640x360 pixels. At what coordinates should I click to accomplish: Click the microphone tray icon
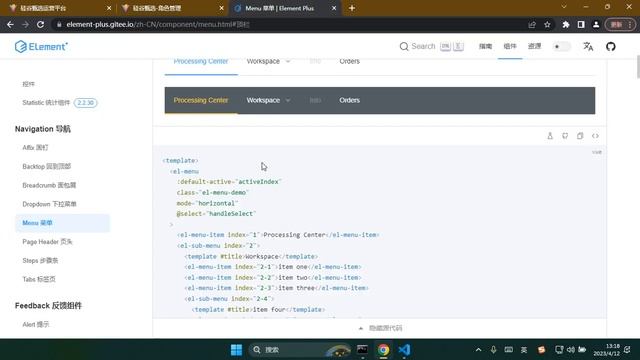point(493,350)
